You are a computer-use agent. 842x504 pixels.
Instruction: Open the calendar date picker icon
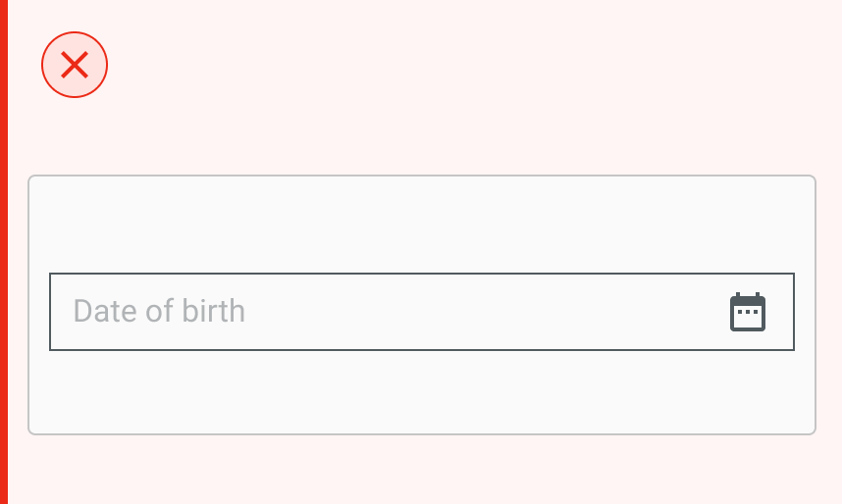[748, 312]
